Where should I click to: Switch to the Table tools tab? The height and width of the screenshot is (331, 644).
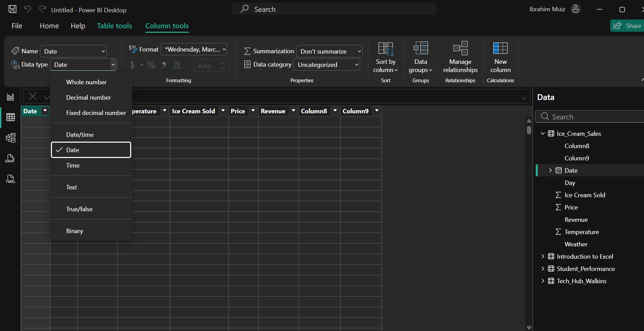pyautogui.click(x=114, y=26)
